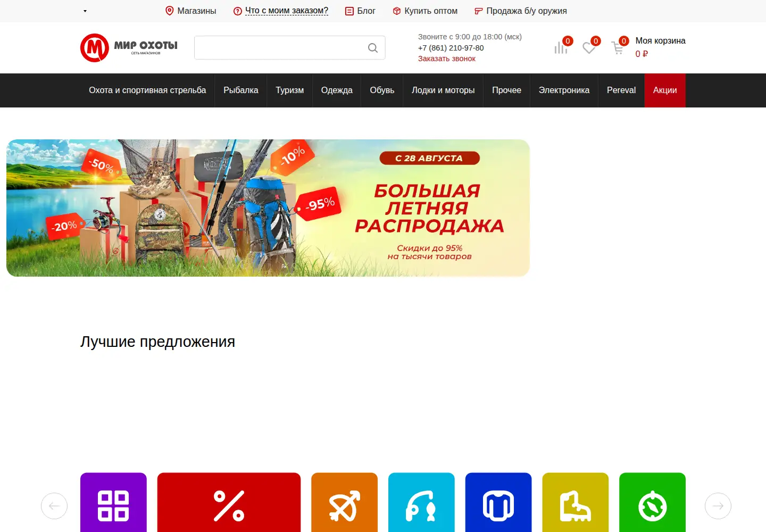Screen dimensions: 766x532
Task: Click the Моя корзина label
Action: [x=660, y=41]
